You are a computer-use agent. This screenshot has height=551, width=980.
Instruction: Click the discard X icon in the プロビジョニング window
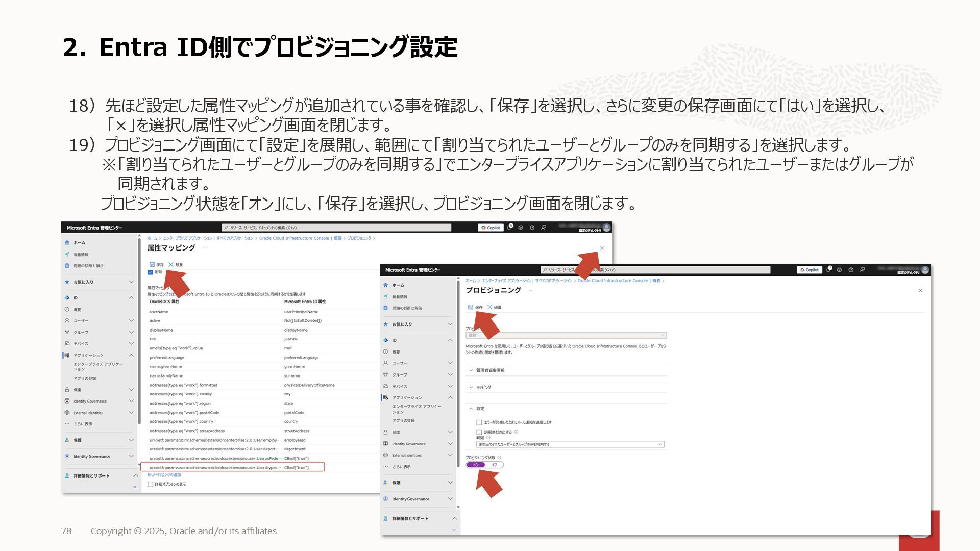pyautogui.click(x=489, y=307)
